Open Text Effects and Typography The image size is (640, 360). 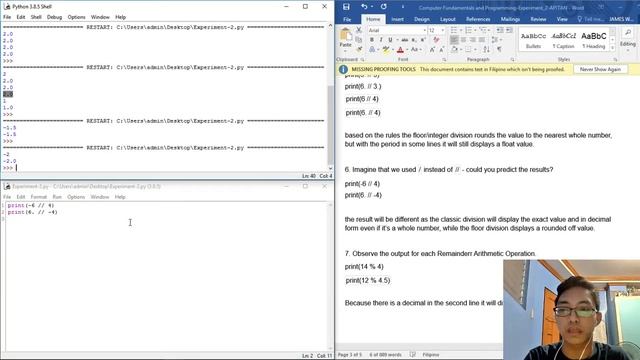coord(372,49)
